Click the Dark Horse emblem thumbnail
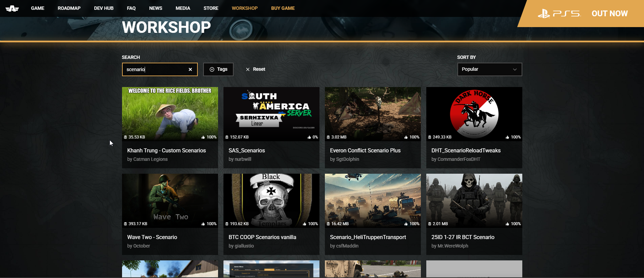Viewport: 644px width, 278px height. tap(474, 114)
